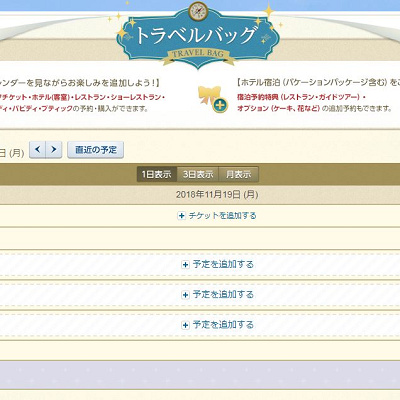
Task: Click the clock emblem above the banner
Action: 198,10
